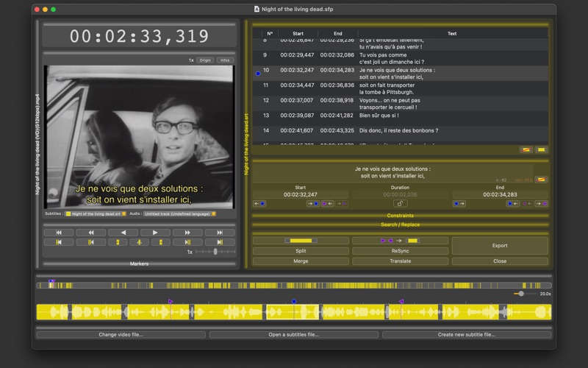Go to current subtitle end icon

coord(161,242)
